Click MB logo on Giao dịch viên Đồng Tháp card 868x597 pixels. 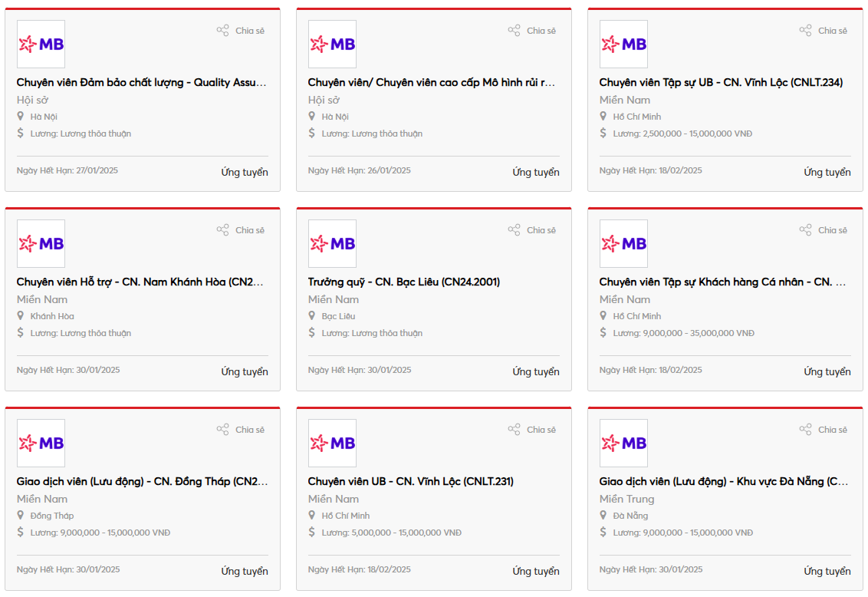coord(41,443)
